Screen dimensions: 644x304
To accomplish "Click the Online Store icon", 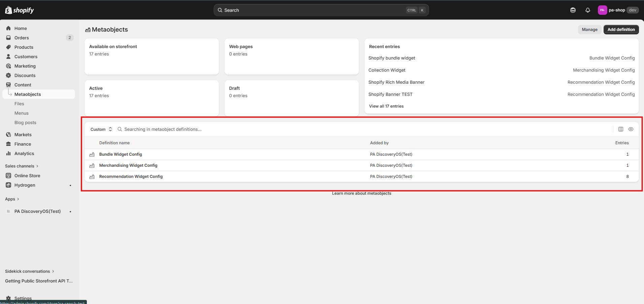I will coord(8,176).
